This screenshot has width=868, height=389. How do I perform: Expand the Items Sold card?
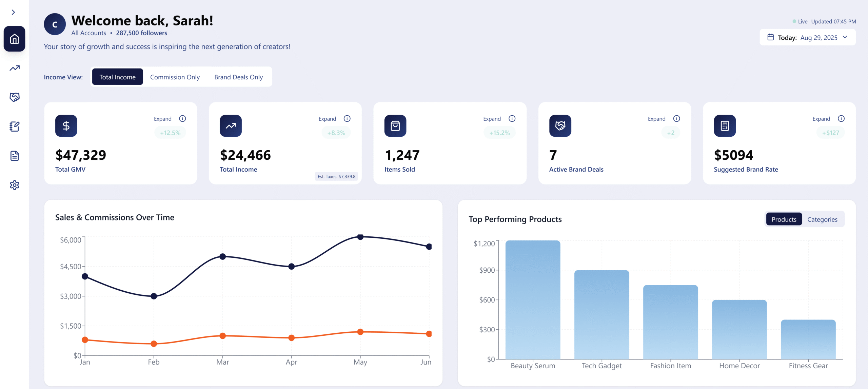pyautogui.click(x=492, y=119)
